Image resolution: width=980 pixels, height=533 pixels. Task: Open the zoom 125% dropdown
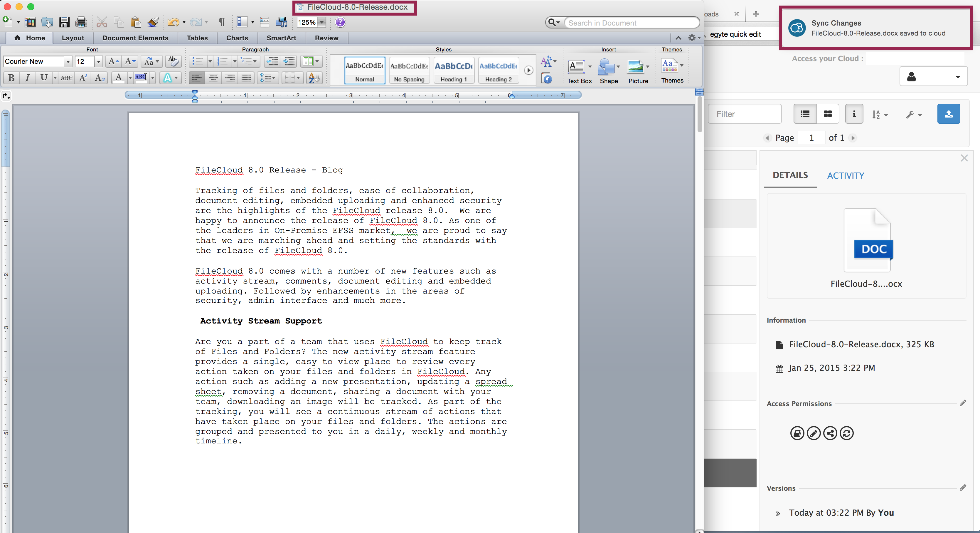[x=322, y=22]
